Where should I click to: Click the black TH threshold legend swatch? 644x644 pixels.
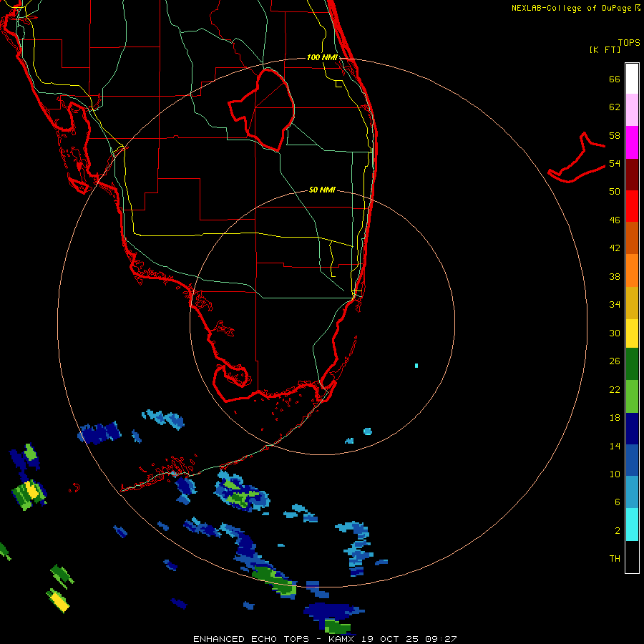[632, 557]
